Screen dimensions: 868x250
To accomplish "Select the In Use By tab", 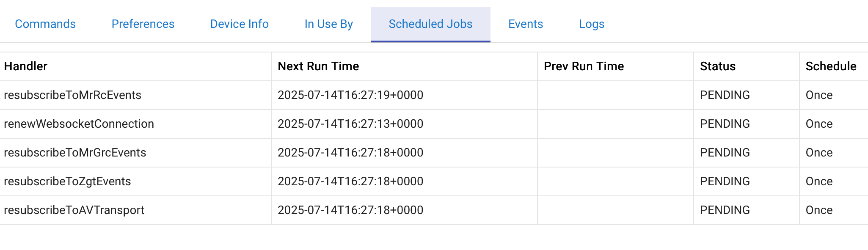I will [x=329, y=24].
